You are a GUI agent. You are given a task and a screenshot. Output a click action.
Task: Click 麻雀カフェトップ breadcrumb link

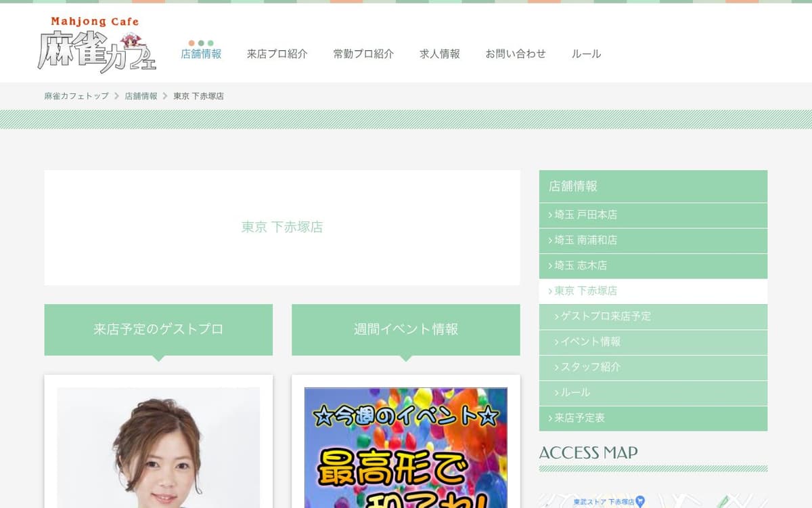[x=76, y=96]
